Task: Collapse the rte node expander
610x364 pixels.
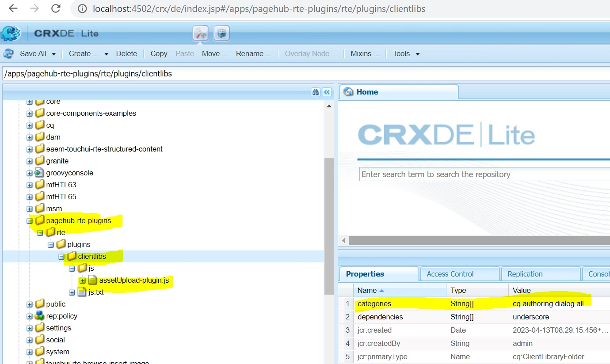Action: tap(40, 232)
